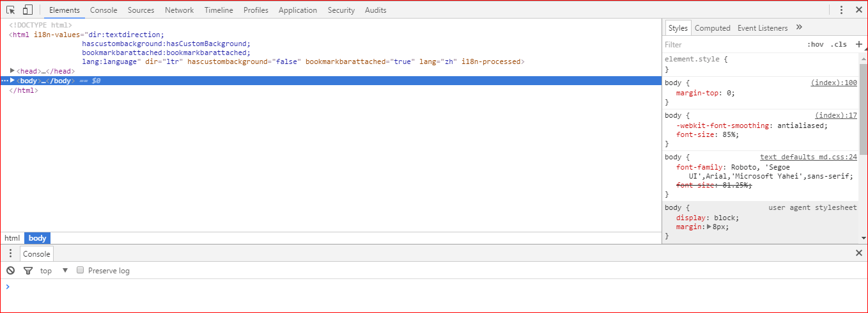Click the Styles pane scroll down arrow
This screenshot has width=868, height=313.
pos(864,237)
